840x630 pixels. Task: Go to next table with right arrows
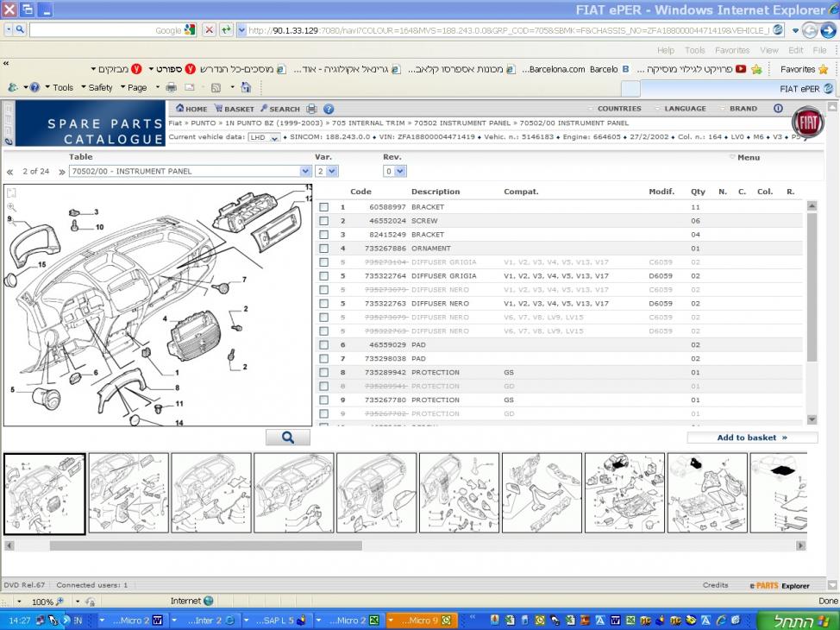point(62,172)
